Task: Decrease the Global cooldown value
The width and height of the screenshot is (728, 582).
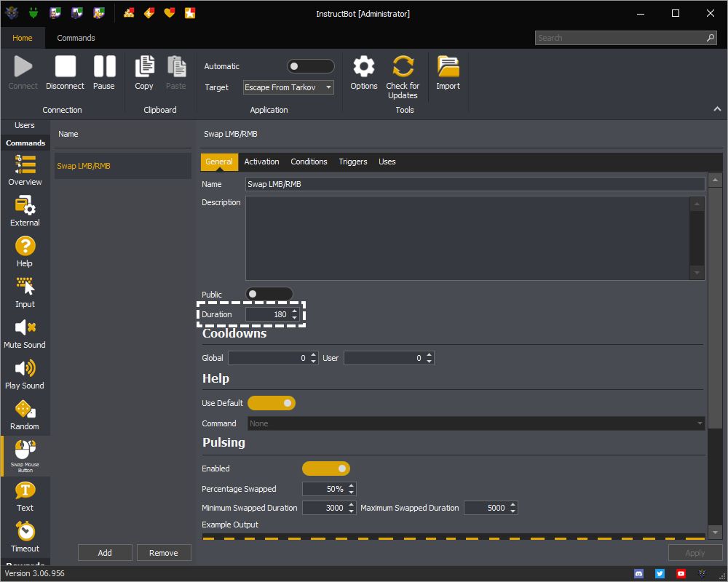Action: [313, 361]
